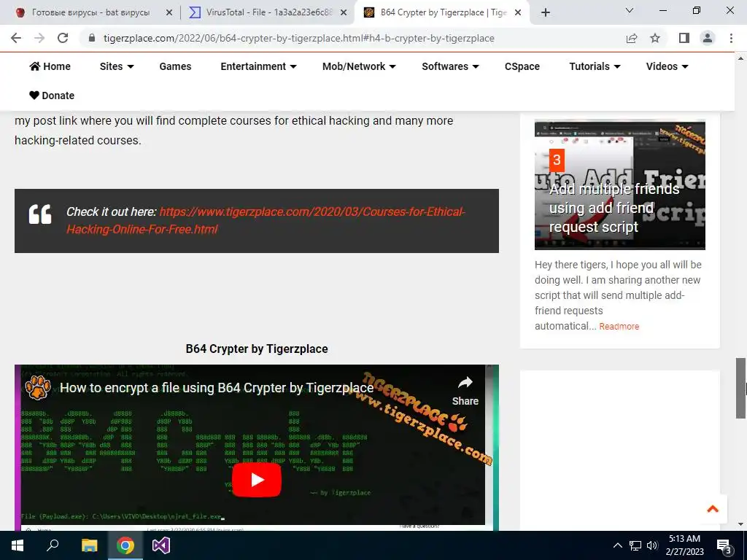Open network status tray icon
This screenshot has height=560, width=747.
click(x=635, y=545)
